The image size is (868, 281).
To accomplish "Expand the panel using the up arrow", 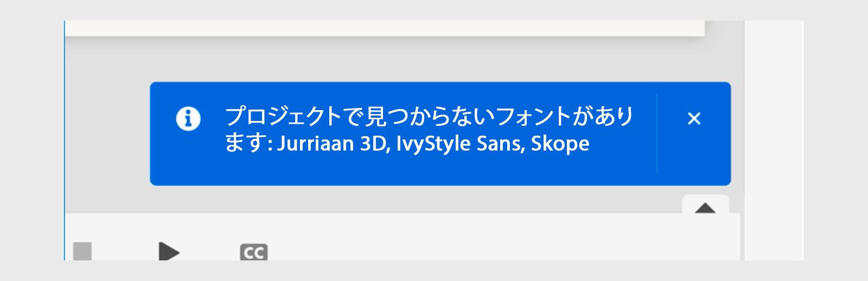I will pos(705,207).
